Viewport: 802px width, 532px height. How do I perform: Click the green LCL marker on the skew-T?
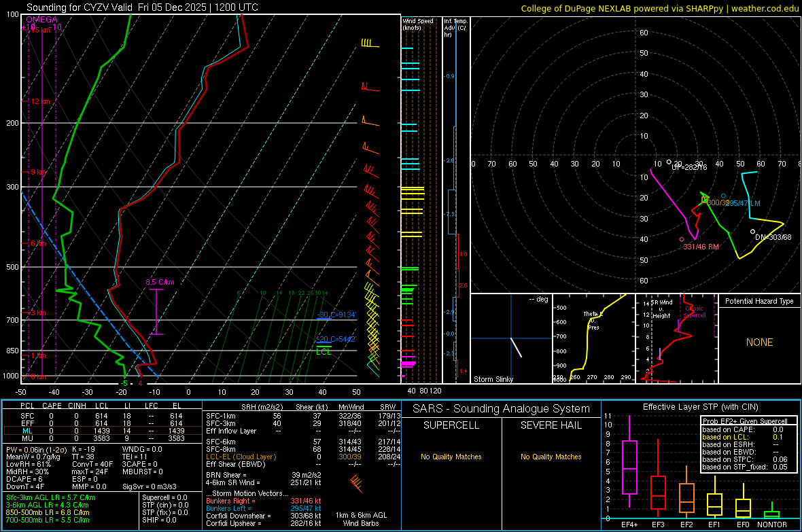pyautogui.click(x=324, y=352)
